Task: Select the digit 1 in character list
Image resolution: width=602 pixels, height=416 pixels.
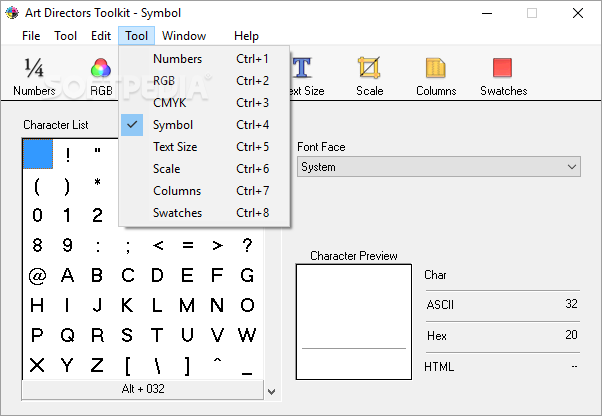Action: pyautogui.click(x=68, y=215)
